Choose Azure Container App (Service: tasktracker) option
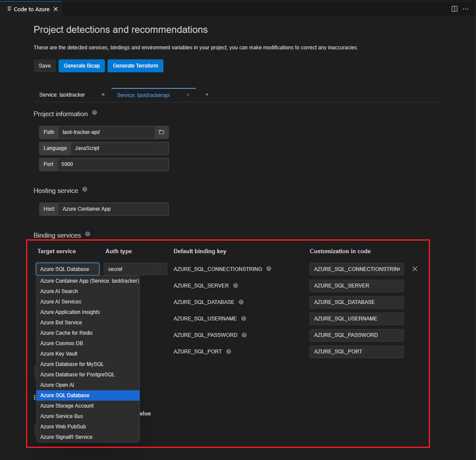 coord(88,281)
